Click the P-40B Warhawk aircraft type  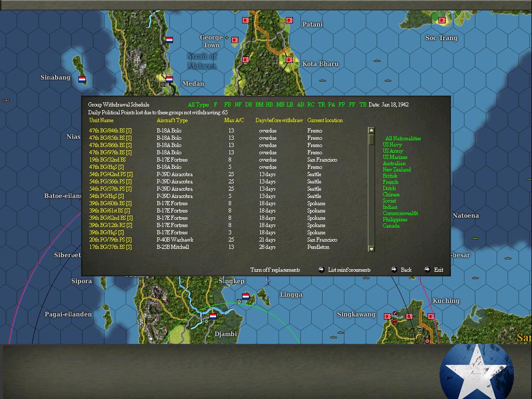coord(175,240)
